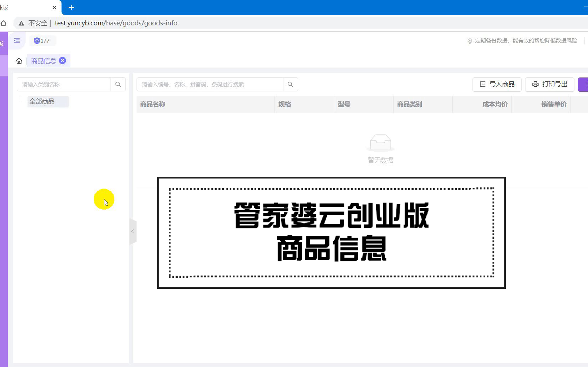588x367 pixels.
Task: Collapse the left category panel arrow
Action: coord(133,231)
